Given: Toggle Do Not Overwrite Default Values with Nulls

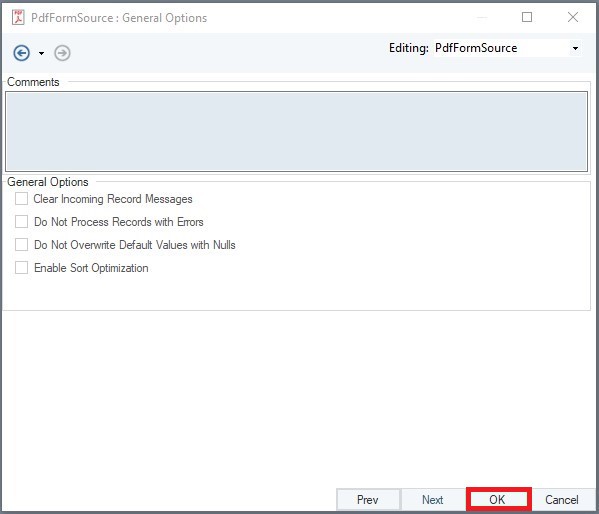Looking at the screenshot, I should point(21,245).
